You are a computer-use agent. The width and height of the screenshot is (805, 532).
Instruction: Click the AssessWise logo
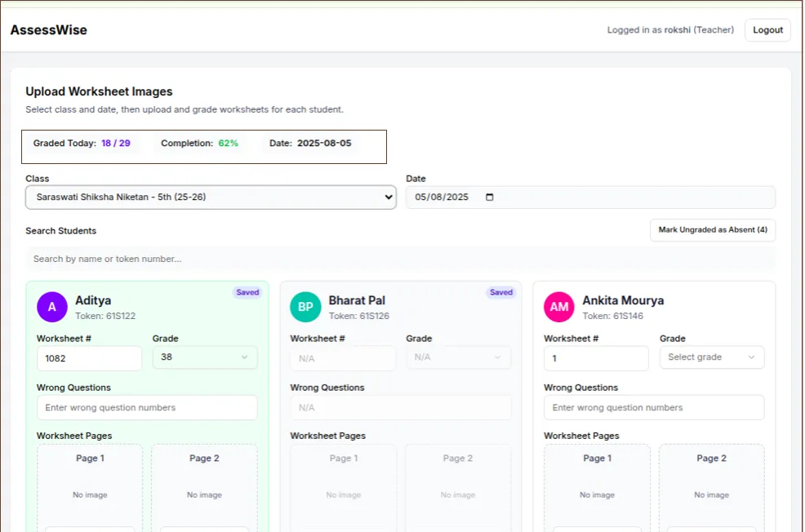48,30
